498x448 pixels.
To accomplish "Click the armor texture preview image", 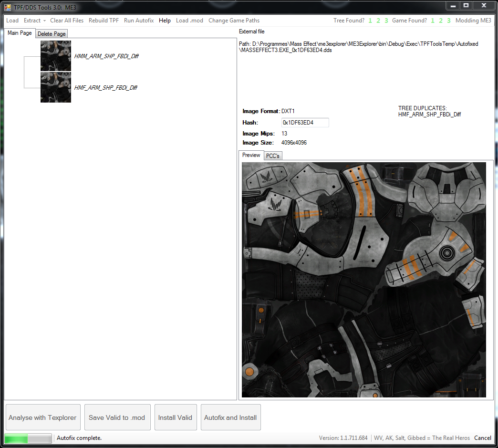I will point(363,280).
